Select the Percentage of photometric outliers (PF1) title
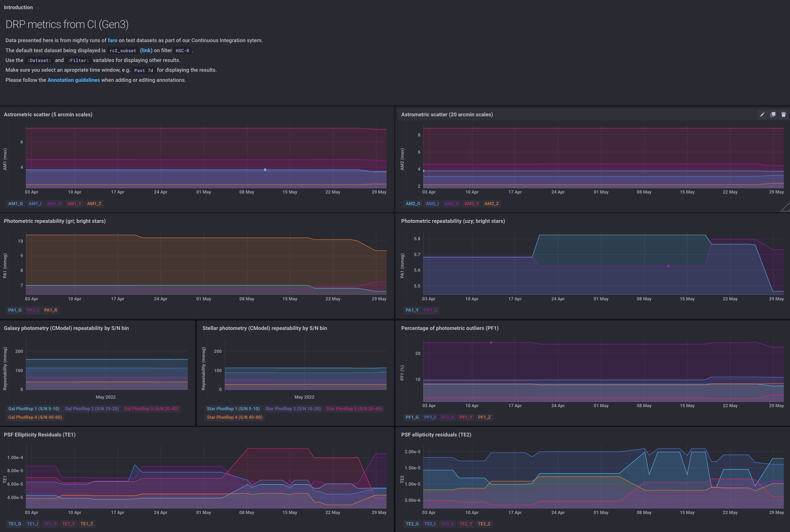The width and height of the screenshot is (790, 532). point(450,328)
